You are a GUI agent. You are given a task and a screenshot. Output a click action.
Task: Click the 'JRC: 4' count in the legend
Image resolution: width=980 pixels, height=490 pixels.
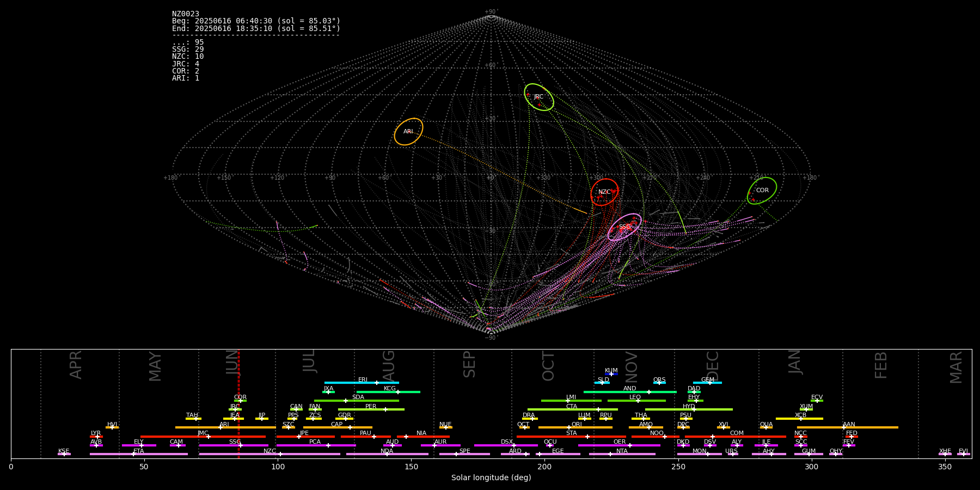(x=186, y=64)
